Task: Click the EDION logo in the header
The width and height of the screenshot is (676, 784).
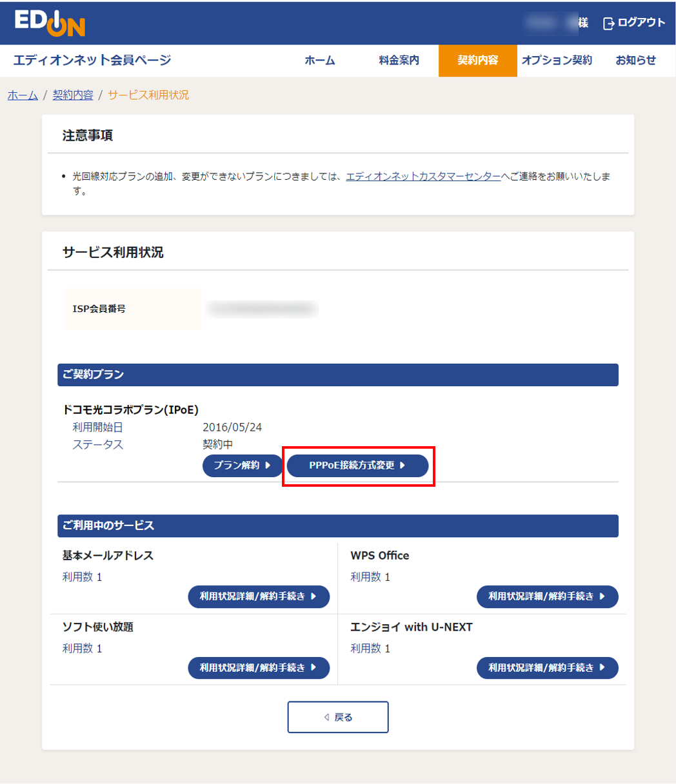Action: pyautogui.click(x=50, y=23)
